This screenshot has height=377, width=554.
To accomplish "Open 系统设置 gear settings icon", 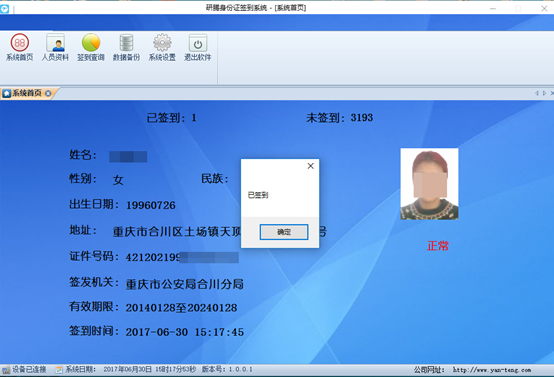I will tap(162, 47).
